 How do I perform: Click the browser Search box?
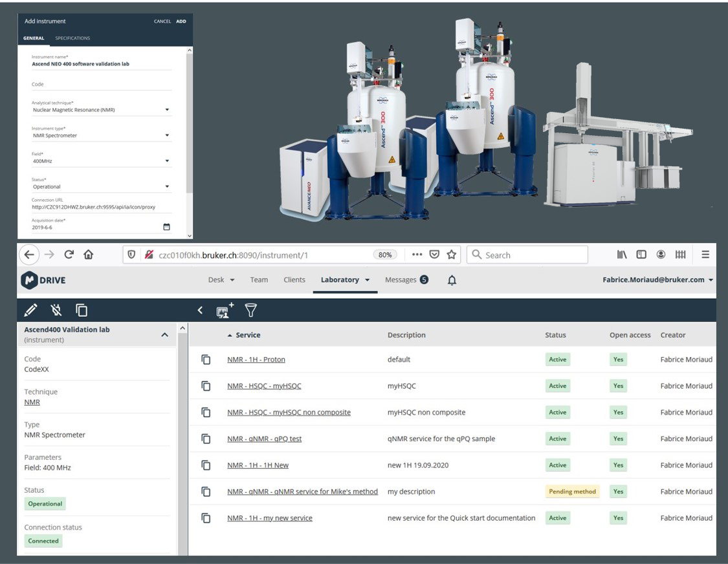(x=527, y=254)
